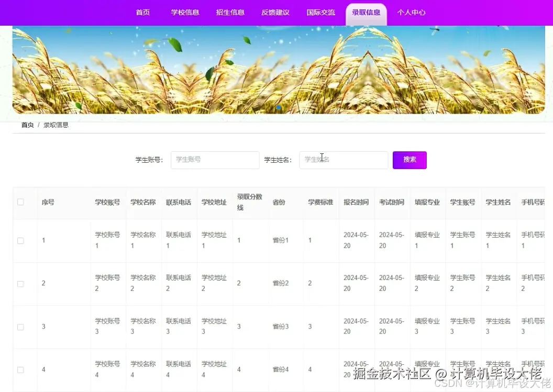Check the checkbox for row 2
553x392 pixels.
(20, 284)
